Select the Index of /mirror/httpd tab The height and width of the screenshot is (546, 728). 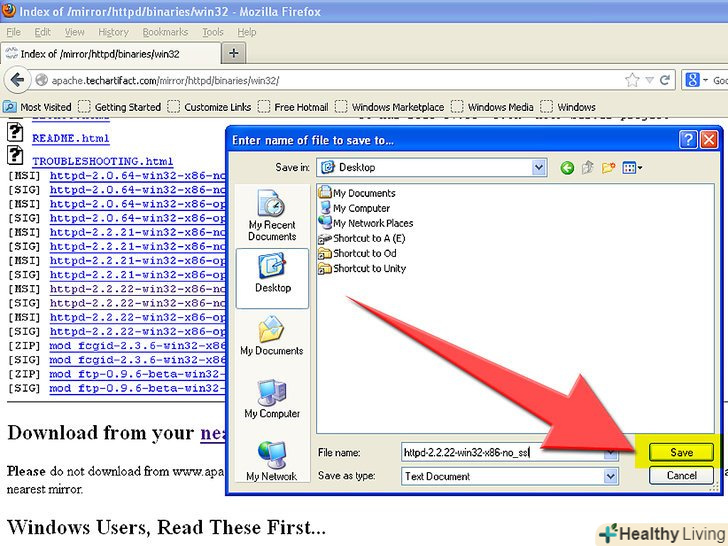110,53
